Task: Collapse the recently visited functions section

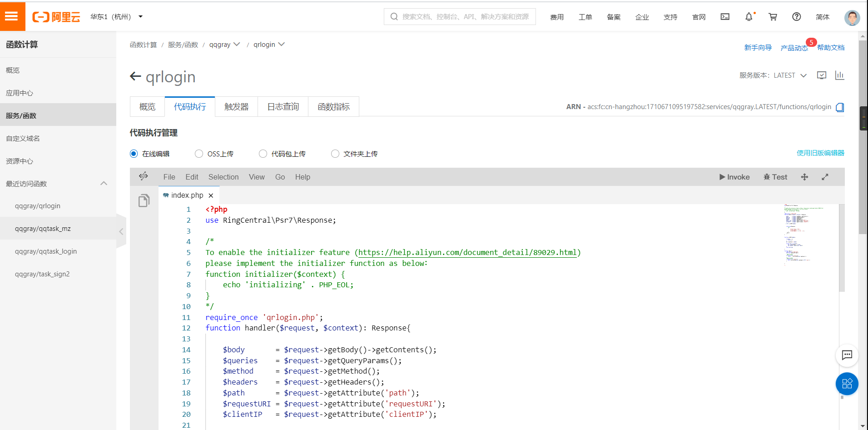Action: pyautogui.click(x=104, y=184)
